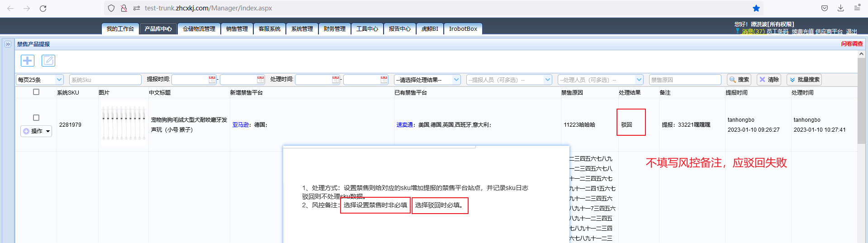Open calendar for 处理时间 end date
The image size is (868, 243).
(x=384, y=80)
